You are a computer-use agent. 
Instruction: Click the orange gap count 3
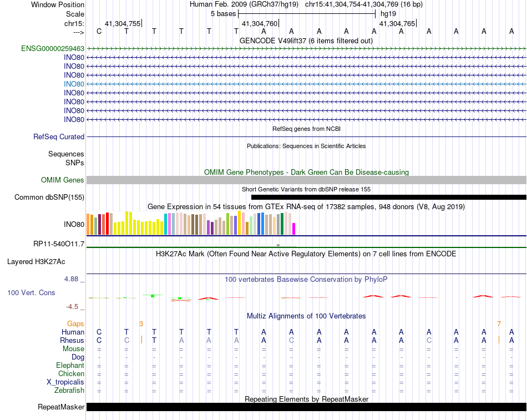[x=141, y=324]
